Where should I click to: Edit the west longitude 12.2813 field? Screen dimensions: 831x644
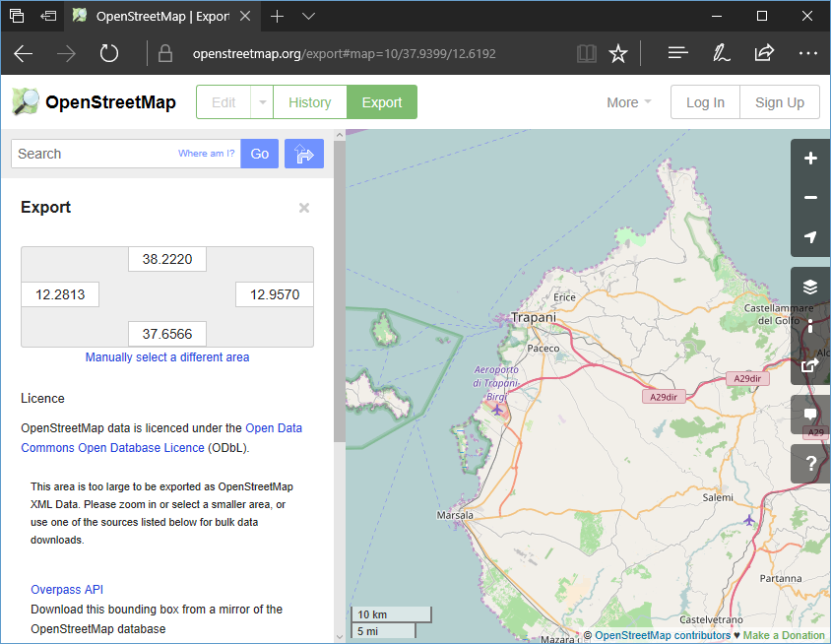click(60, 294)
